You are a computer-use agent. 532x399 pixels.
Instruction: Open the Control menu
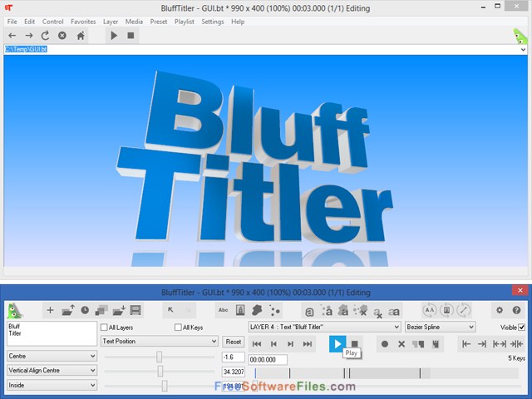[53, 22]
